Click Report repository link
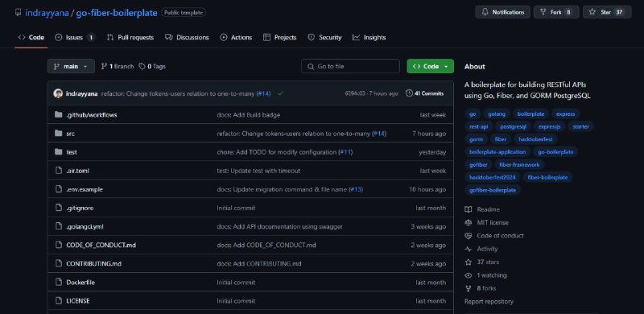 [489, 302]
